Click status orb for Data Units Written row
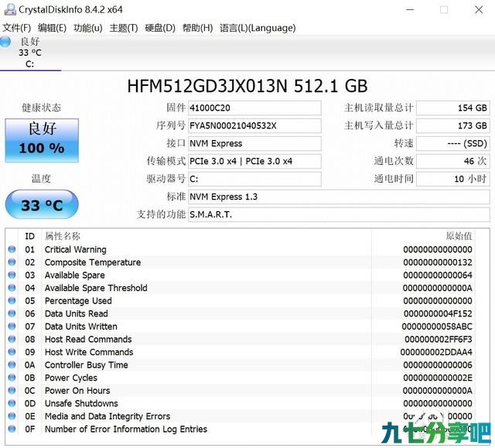This screenshot has height=448, width=495. tap(12, 326)
